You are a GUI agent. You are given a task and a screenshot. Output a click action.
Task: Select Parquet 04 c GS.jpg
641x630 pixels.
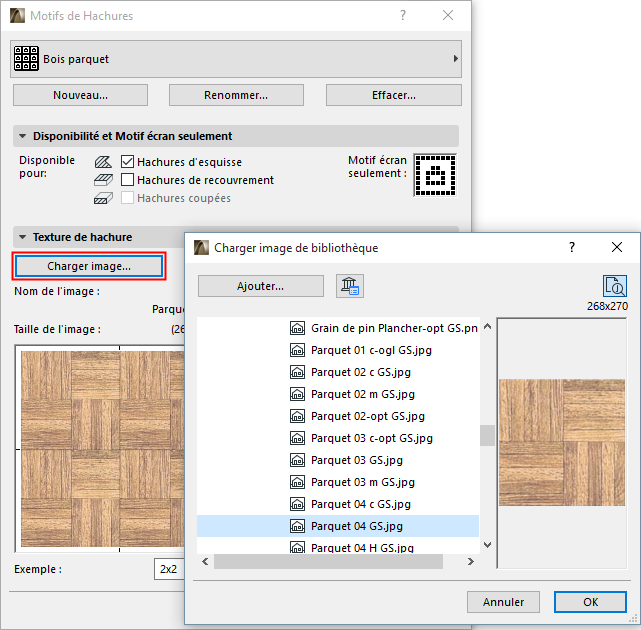361,504
